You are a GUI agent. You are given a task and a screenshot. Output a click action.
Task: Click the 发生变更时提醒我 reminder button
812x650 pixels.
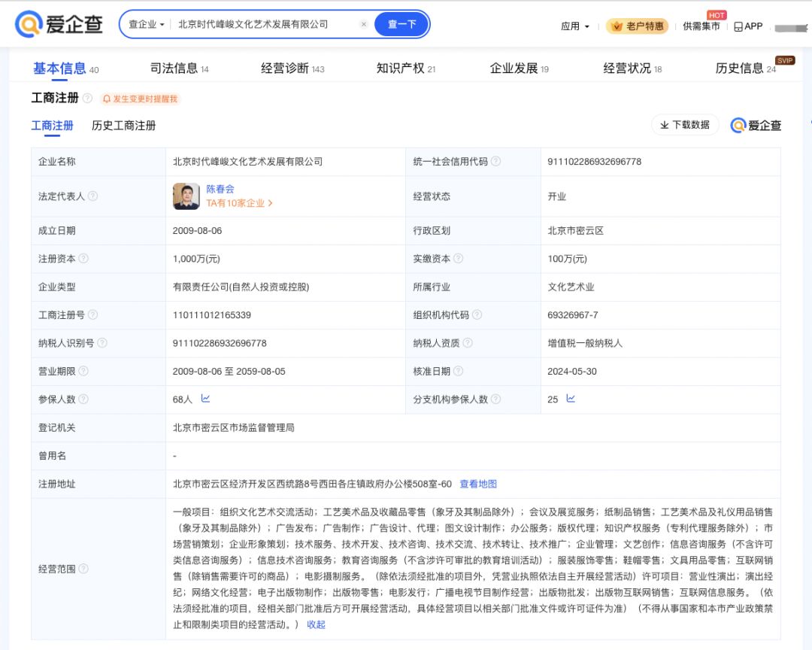coord(141,99)
